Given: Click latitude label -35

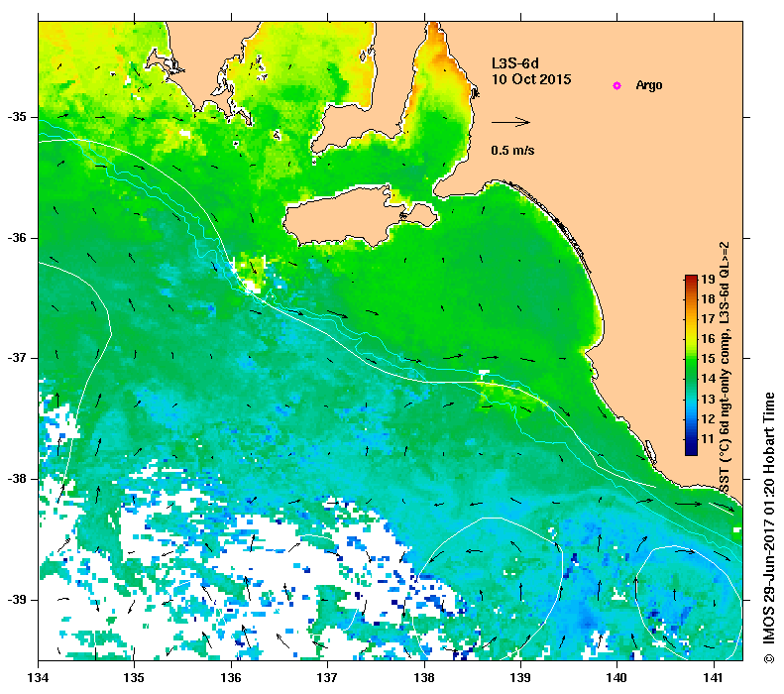Looking at the screenshot, I should tap(17, 117).
